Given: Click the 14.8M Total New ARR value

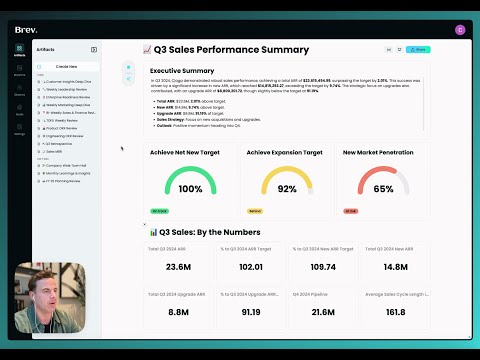Looking at the screenshot, I should pos(396,267).
